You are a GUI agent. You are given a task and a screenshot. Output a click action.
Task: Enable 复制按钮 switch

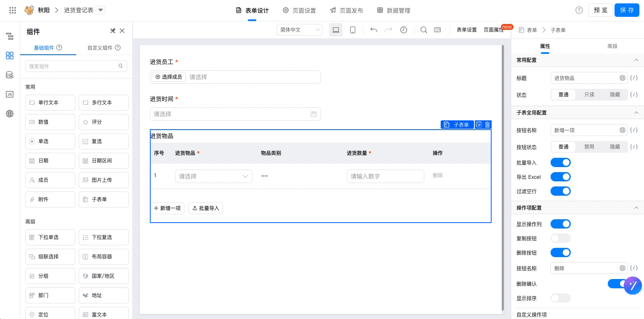(561, 238)
